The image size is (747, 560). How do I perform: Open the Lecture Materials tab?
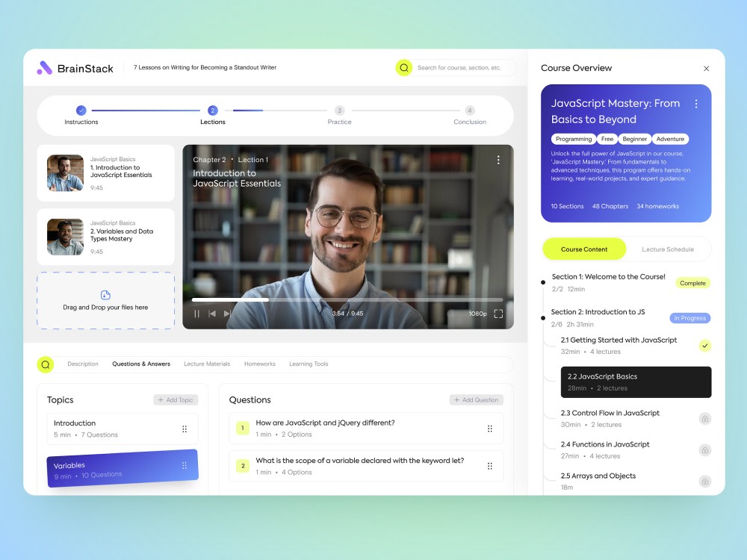tap(207, 364)
